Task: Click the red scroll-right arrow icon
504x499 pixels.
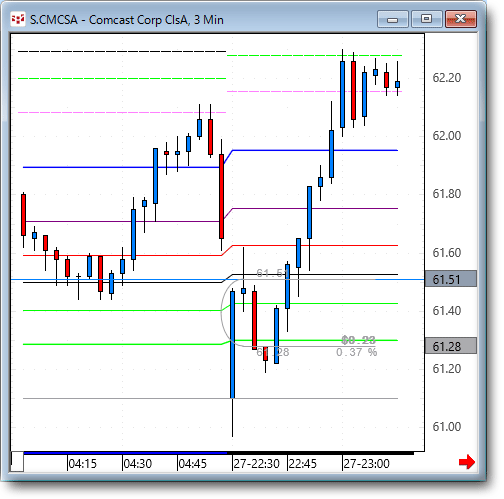Action: 467,462
